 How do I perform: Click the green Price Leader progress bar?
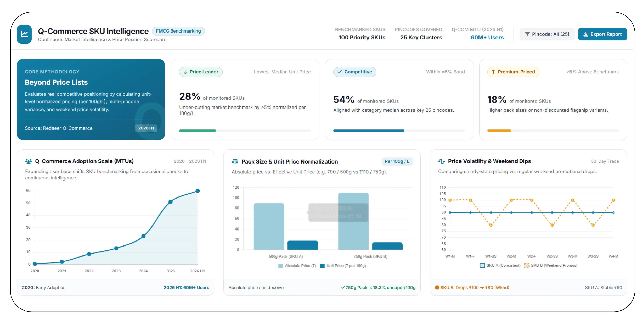[x=198, y=131]
